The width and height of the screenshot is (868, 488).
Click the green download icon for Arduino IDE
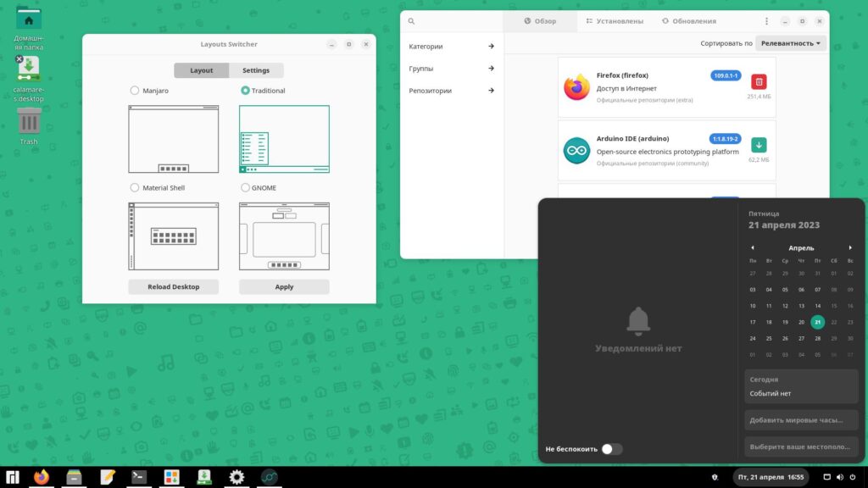pos(759,145)
